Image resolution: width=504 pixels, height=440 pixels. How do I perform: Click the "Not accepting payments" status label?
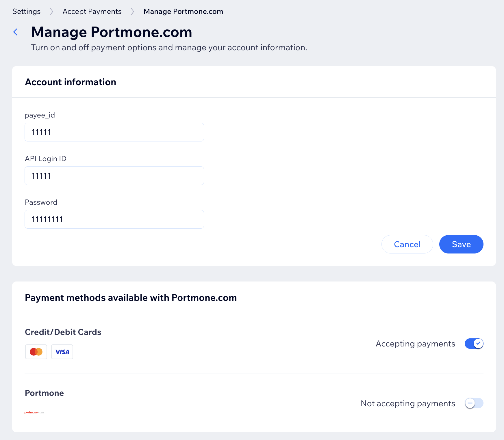pos(408,403)
